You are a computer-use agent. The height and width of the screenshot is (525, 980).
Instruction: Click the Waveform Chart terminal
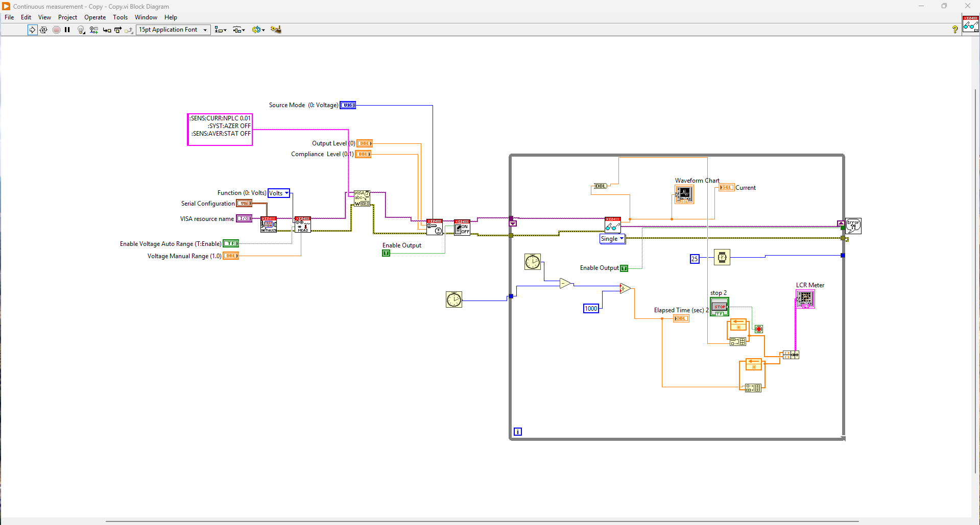point(684,194)
